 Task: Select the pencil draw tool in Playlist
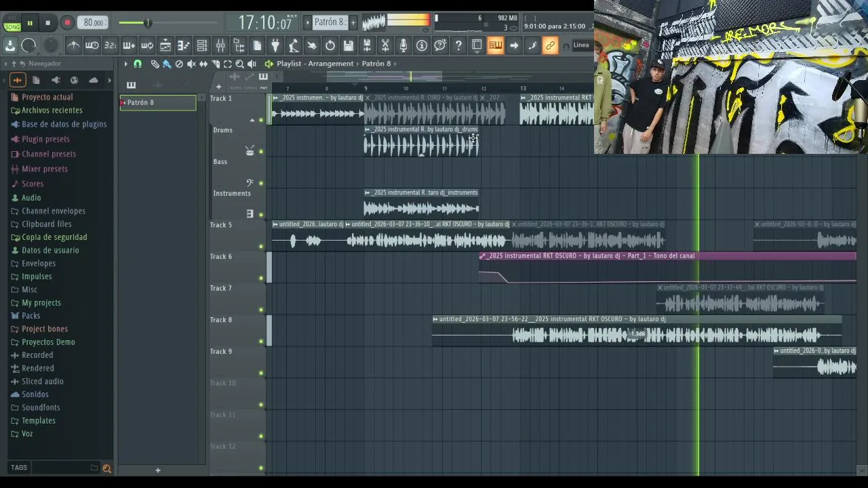pyautogui.click(x=155, y=64)
